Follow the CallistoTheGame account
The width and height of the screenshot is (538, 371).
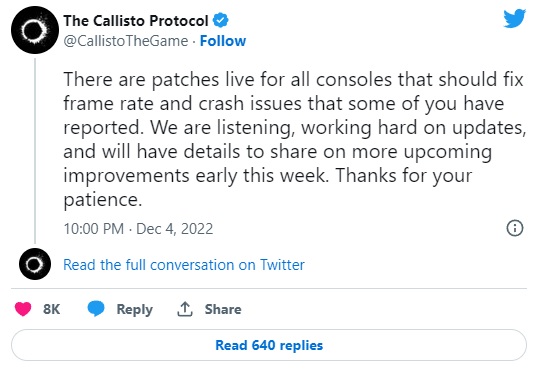pyautogui.click(x=223, y=41)
